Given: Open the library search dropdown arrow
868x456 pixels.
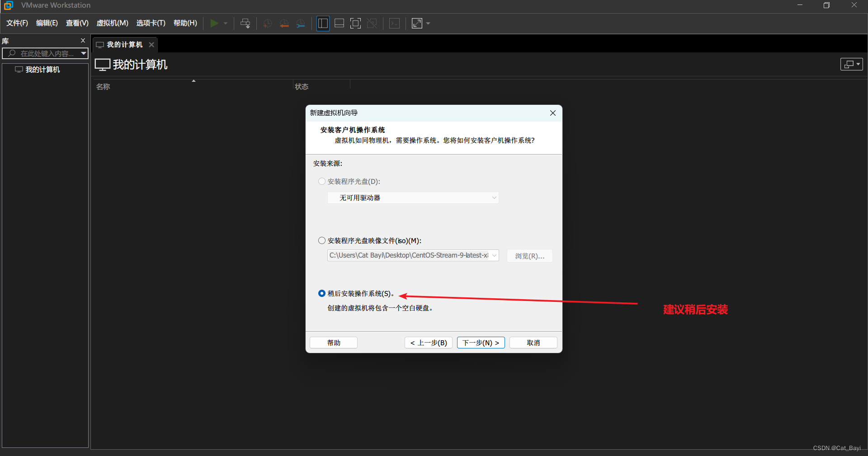Looking at the screenshot, I should coord(84,53).
